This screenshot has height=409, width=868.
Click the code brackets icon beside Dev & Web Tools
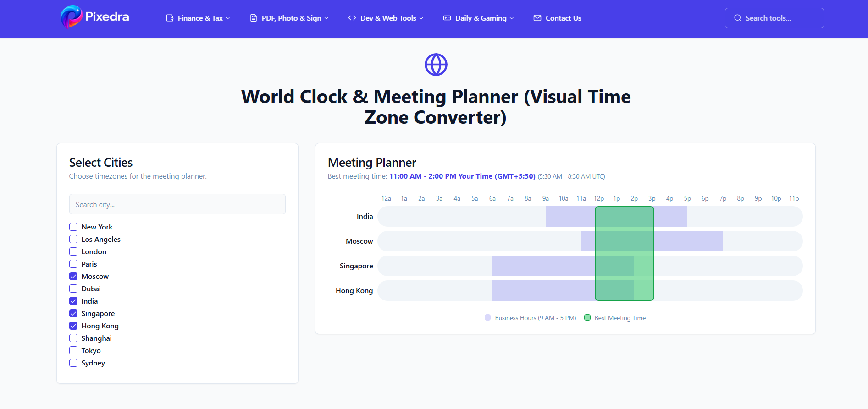pyautogui.click(x=352, y=18)
